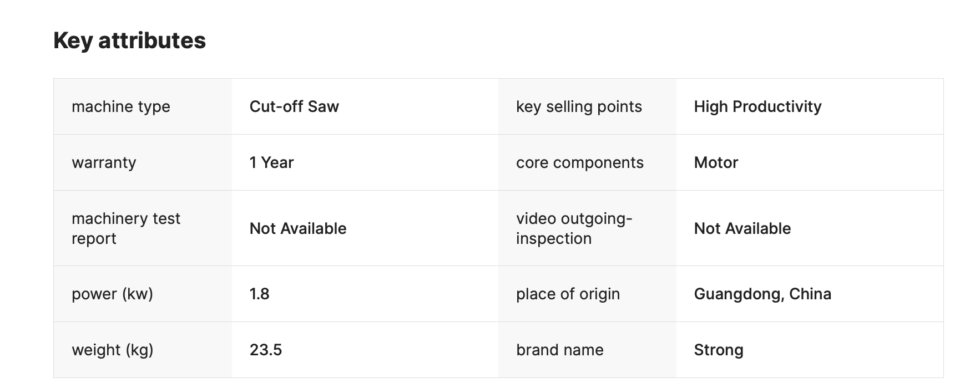Click Not Available for video outgoing-inspection
This screenshot has height=388, width=980.
[742, 228]
